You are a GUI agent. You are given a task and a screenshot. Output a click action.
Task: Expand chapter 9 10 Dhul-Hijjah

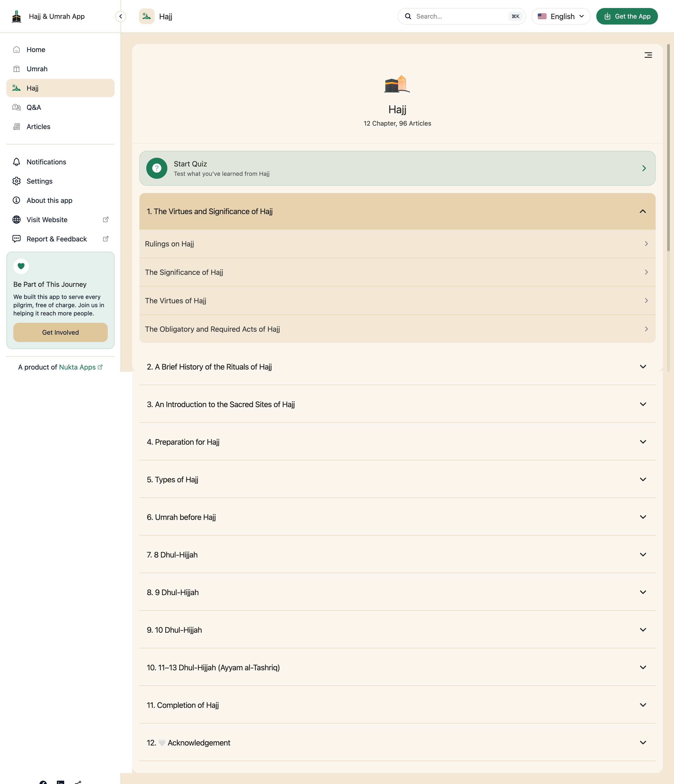[397, 630]
